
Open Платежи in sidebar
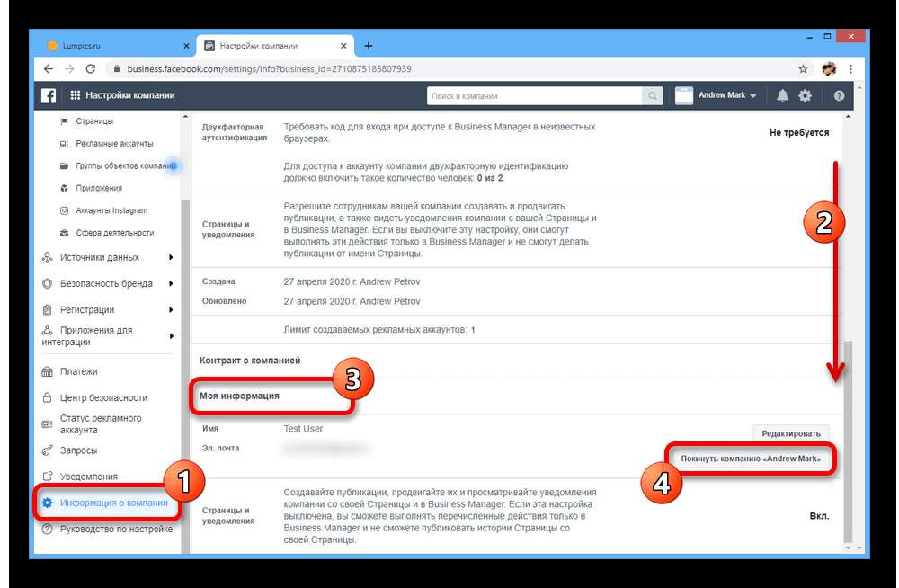[x=79, y=371]
